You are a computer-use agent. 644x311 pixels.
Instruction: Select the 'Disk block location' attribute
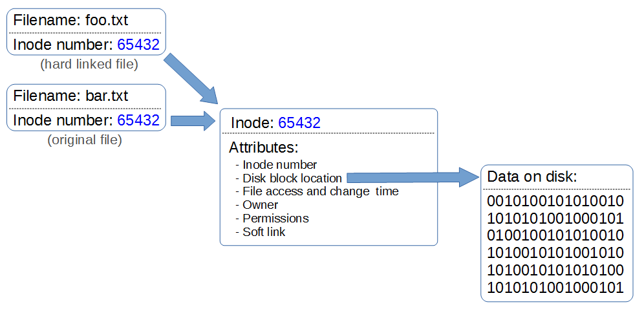[x=292, y=178]
